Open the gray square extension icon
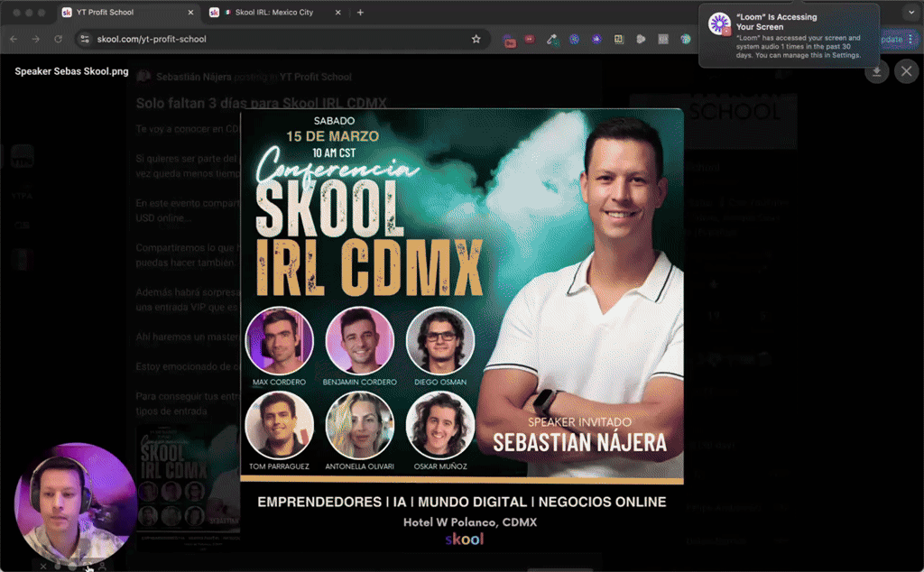The image size is (924, 572). coord(663,39)
